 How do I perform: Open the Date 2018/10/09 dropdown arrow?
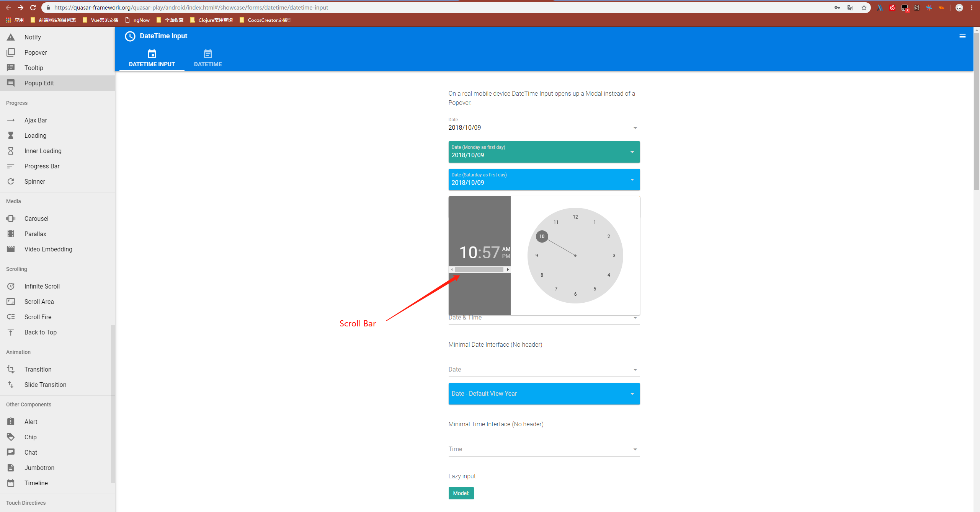point(635,128)
